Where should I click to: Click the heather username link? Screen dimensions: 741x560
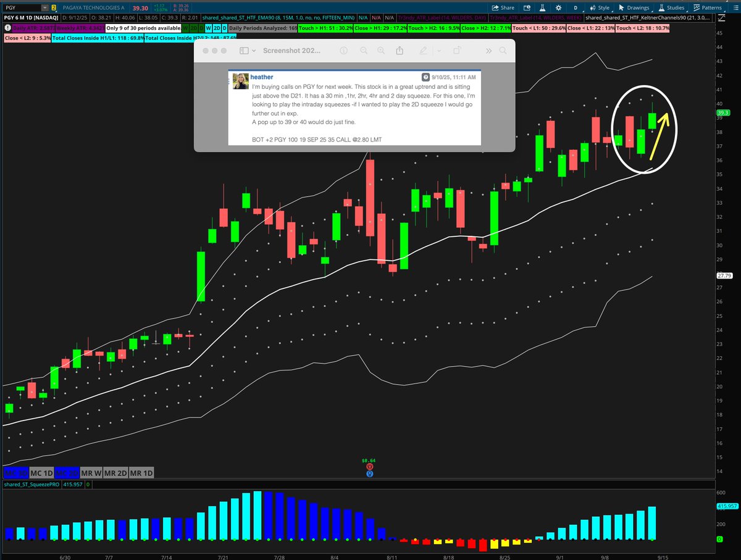[x=262, y=77]
